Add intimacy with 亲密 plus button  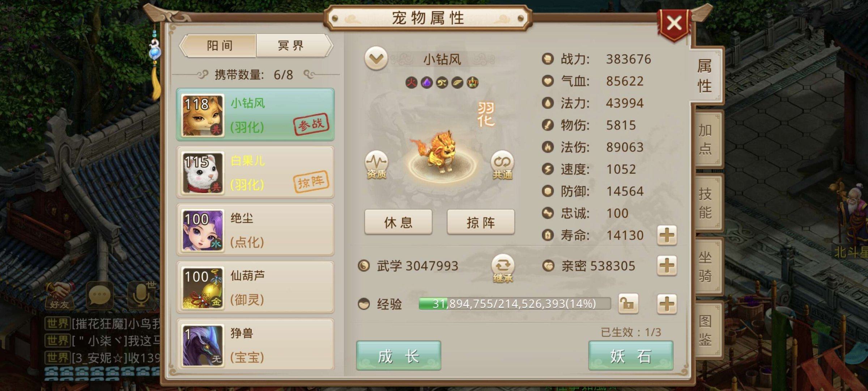click(x=667, y=265)
